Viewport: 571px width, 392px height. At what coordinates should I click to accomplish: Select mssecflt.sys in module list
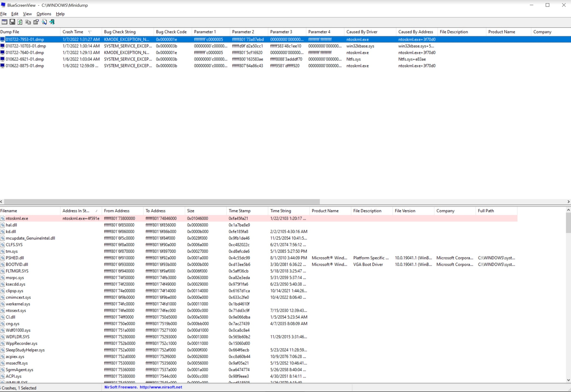coord(17,363)
